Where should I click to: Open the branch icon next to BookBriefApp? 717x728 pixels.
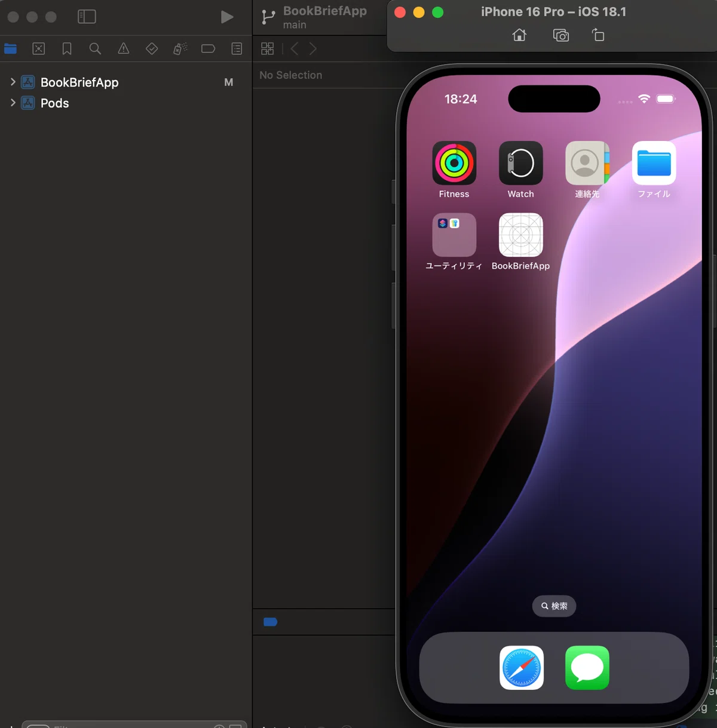click(268, 17)
